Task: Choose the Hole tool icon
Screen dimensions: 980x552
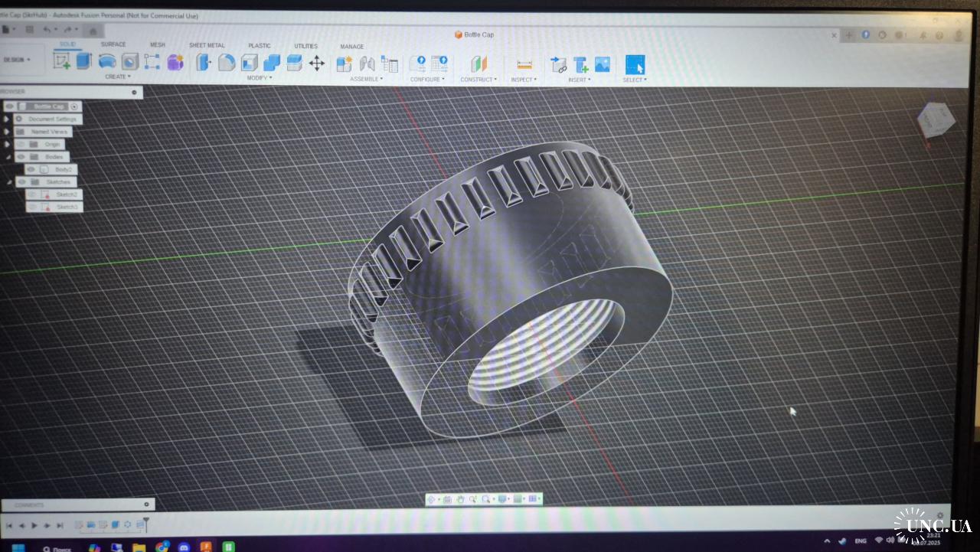Action: (x=130, y=62)
